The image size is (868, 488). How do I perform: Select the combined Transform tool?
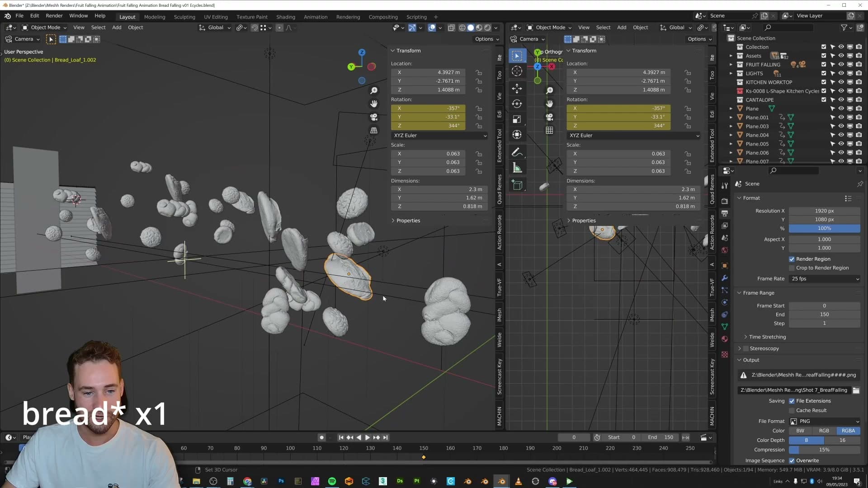517,135
